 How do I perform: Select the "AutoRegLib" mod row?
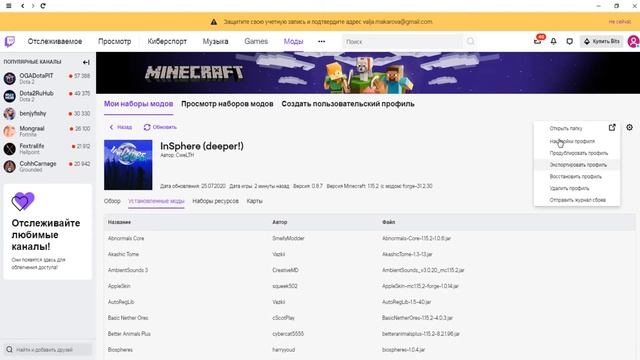tap(369, 302)
